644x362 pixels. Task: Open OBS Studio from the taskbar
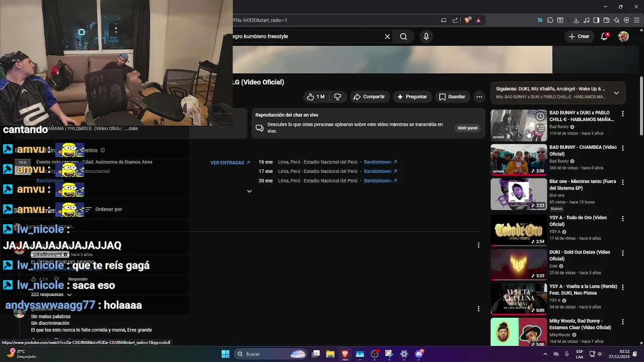coord(375,354)
